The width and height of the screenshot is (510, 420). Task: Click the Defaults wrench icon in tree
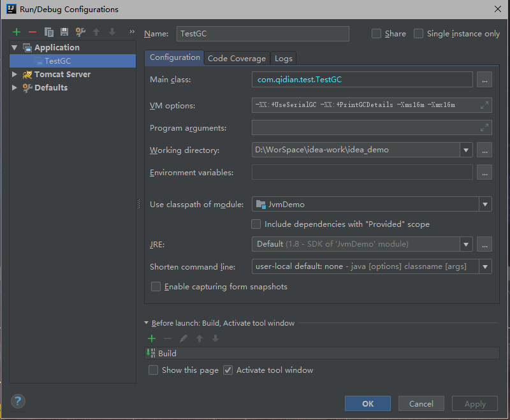tap(27, 88)
